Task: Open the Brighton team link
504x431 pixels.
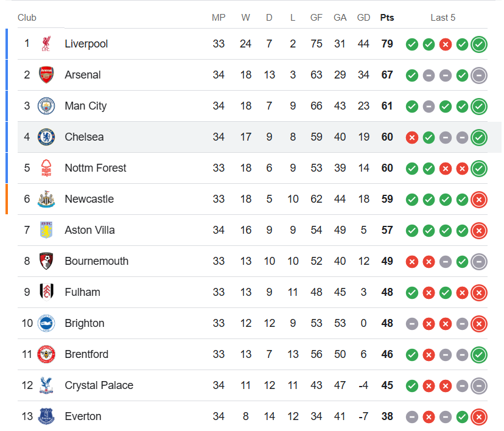Action: point(85,323)
